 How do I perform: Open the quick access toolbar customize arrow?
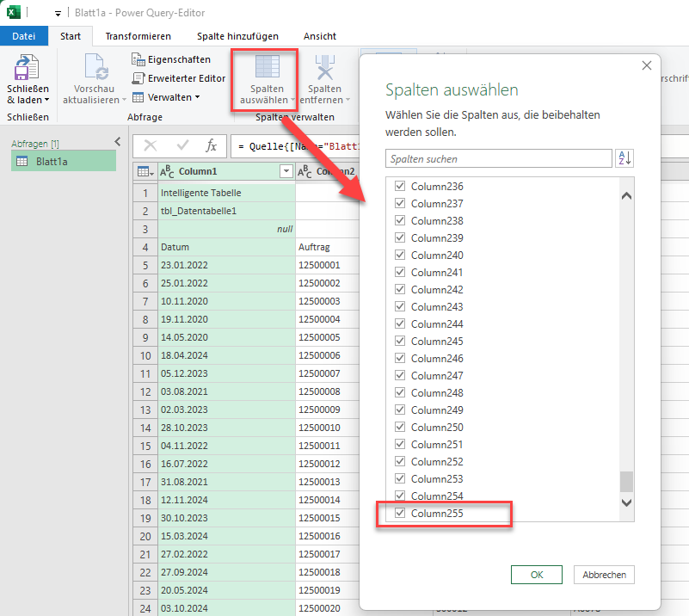click(58, 13)
